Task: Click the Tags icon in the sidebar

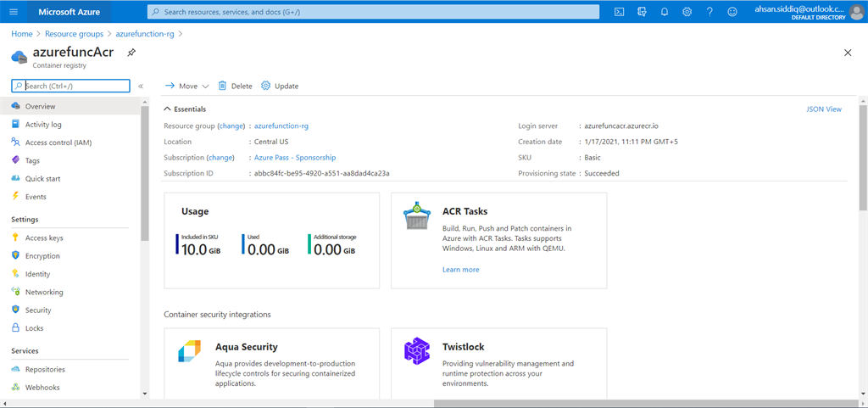Action: [15, 160]
